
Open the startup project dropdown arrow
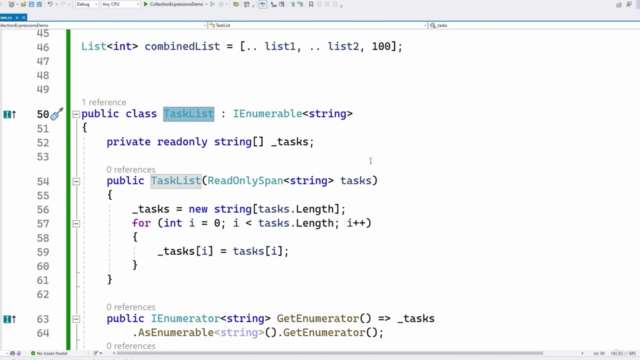point(206,4)
